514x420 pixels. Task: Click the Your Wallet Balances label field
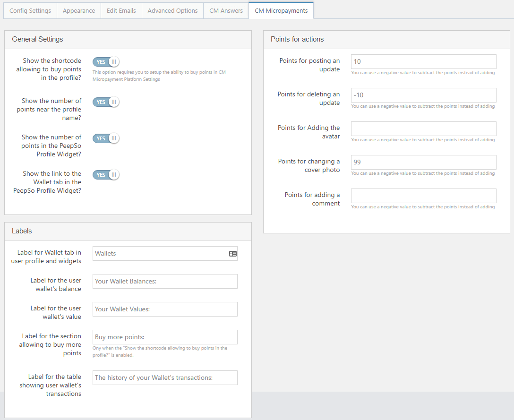point(165,282)
